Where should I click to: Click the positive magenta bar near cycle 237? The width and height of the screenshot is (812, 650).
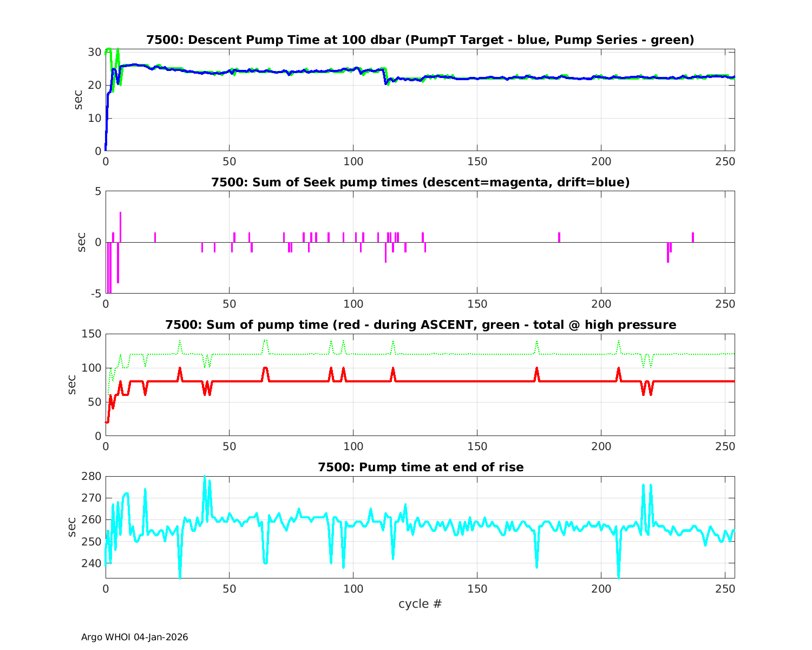point(692,237)
